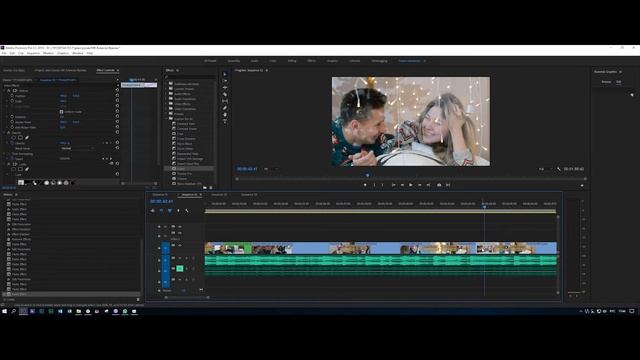This screenshot has height=360, width=640.
Task: Add a marker in the Program monitor
Action: tap(365, 185)
